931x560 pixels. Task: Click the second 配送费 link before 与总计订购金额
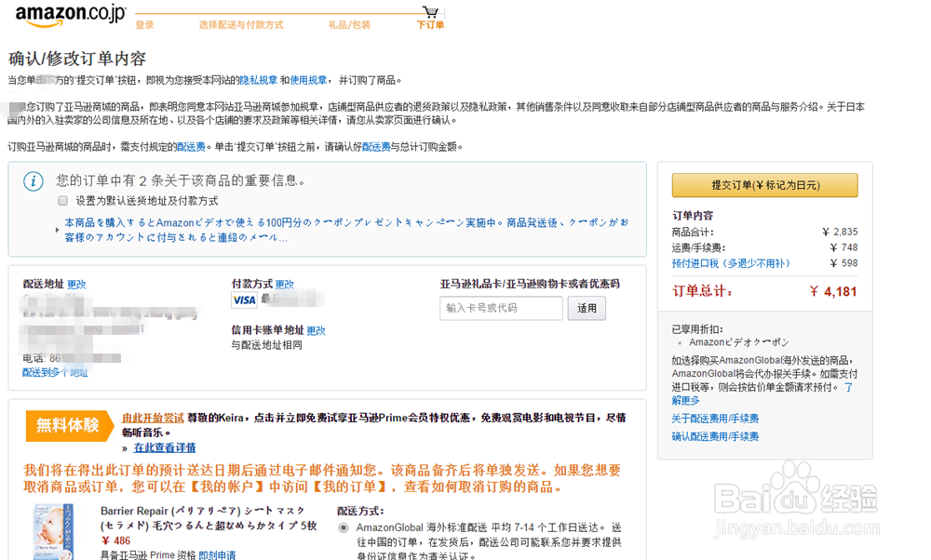click(376, 147)
